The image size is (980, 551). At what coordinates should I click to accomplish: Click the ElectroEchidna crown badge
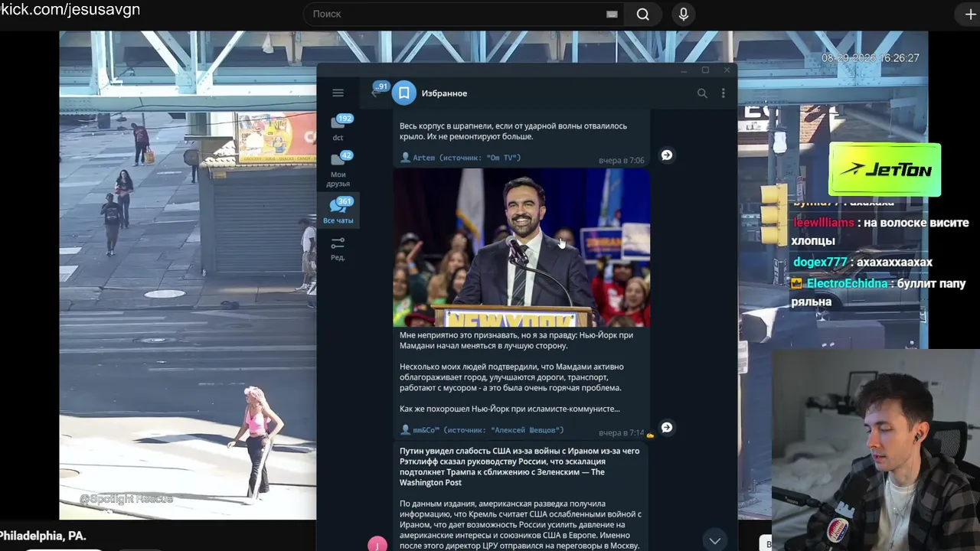(797, 284)
